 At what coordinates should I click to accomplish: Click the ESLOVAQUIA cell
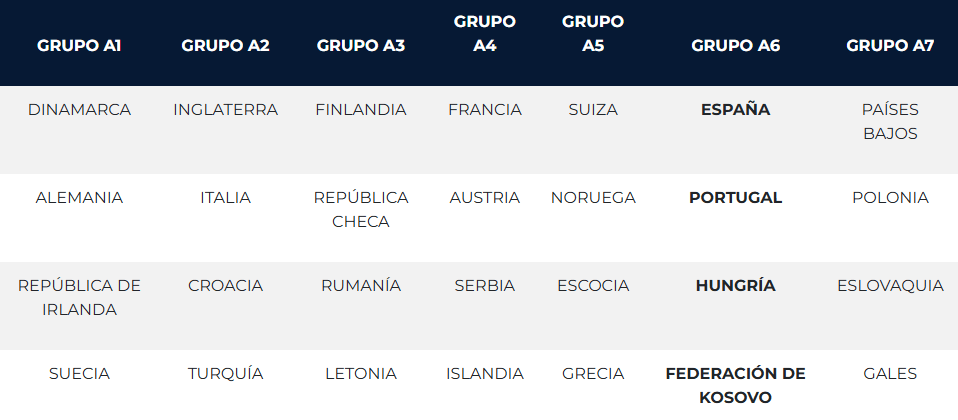coord(890,286)
